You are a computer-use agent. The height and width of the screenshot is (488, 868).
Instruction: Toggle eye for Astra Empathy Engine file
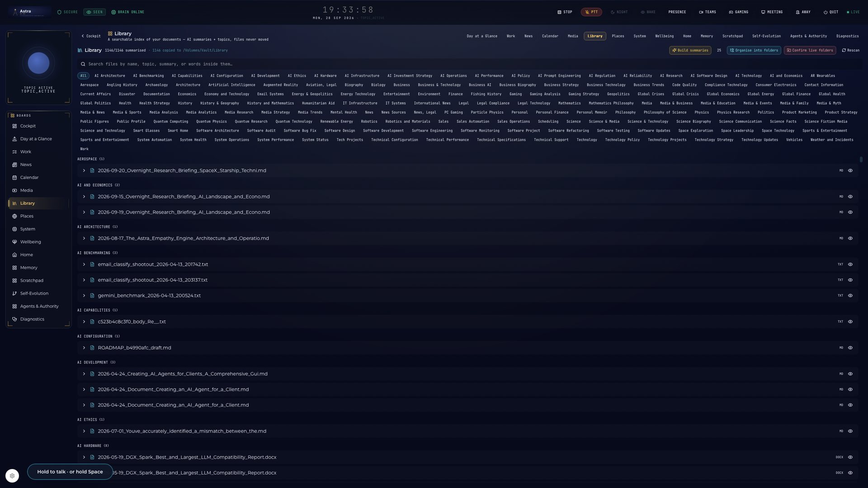click(x=850, y=239)
